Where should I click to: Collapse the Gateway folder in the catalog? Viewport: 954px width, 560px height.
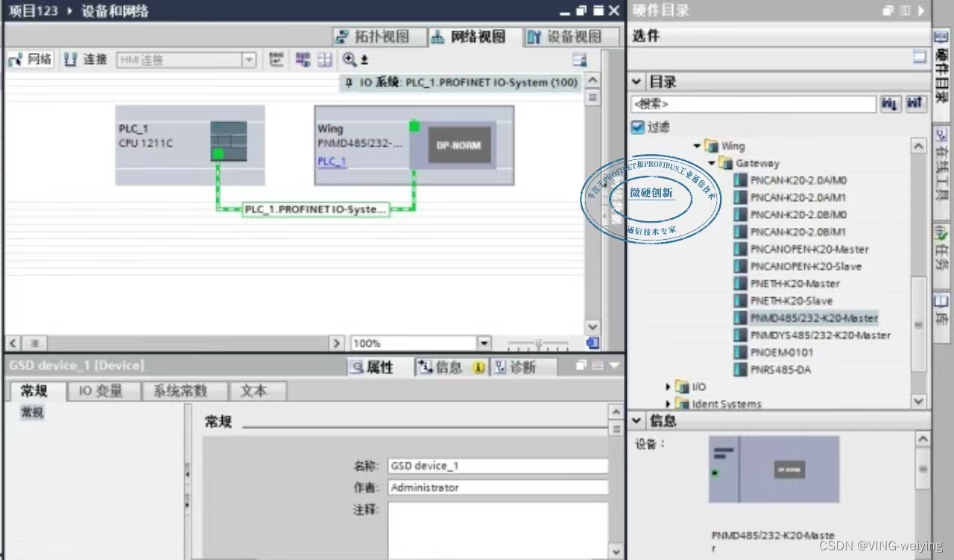coord(711,163)
